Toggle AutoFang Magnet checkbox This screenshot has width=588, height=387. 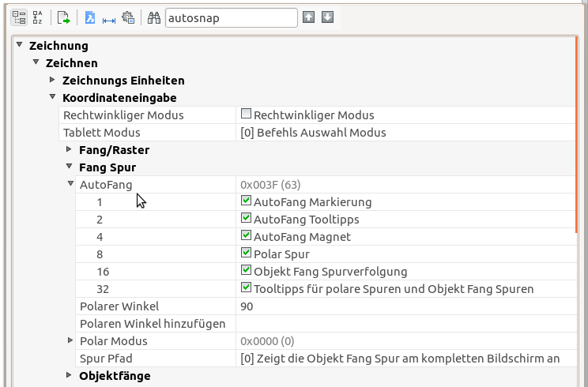[246, 236]
